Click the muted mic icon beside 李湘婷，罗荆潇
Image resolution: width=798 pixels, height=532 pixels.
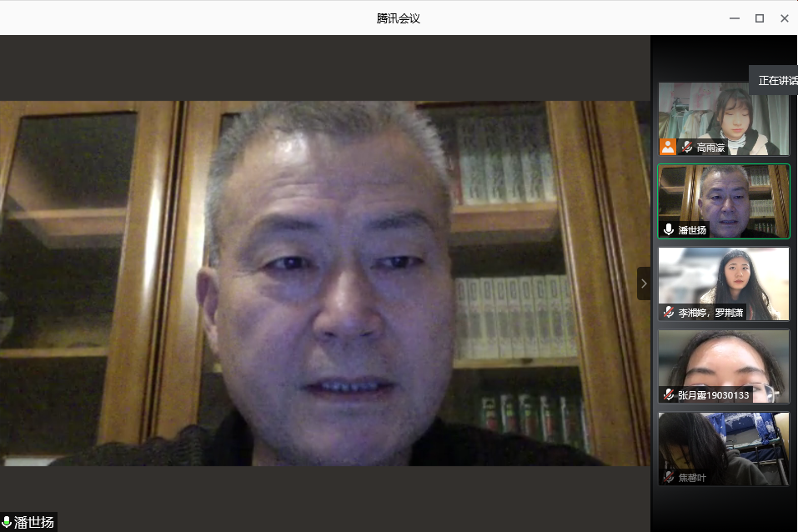pos(668,312)
